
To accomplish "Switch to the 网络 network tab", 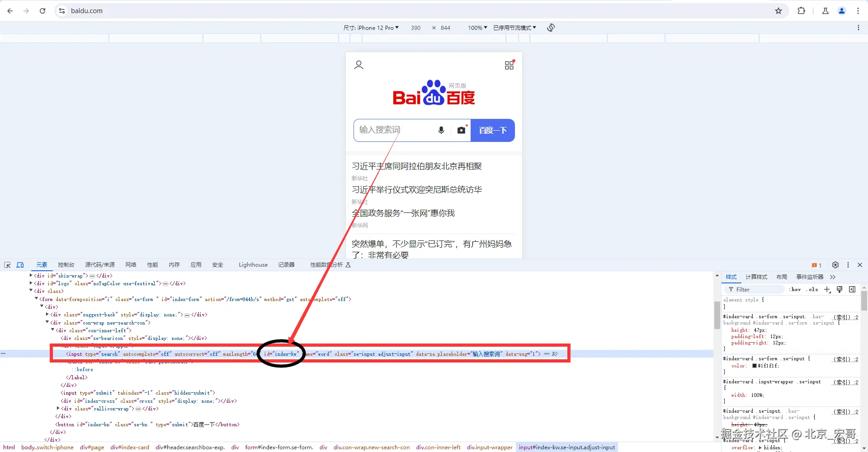I will click(131, 265).
